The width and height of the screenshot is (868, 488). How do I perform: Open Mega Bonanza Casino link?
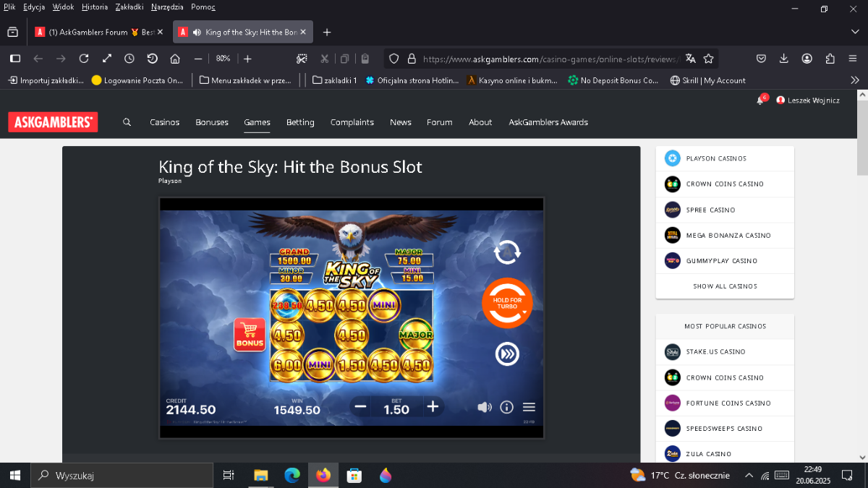(725, 235)
